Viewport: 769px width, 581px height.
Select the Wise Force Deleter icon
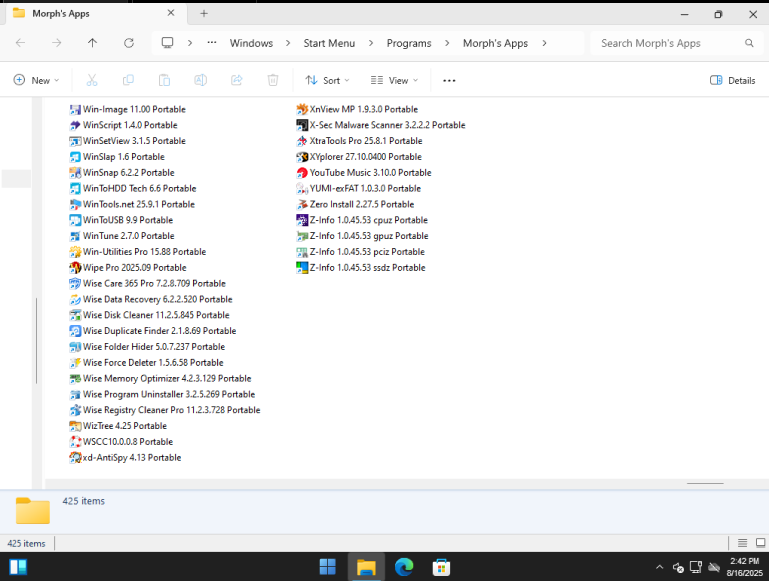(75, 363)
